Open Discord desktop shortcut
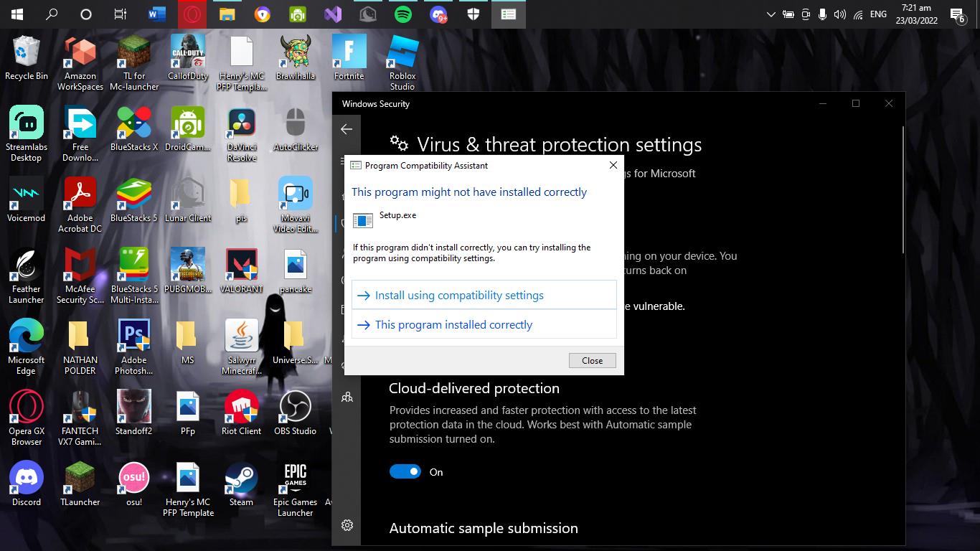 [x=27, y=483]
